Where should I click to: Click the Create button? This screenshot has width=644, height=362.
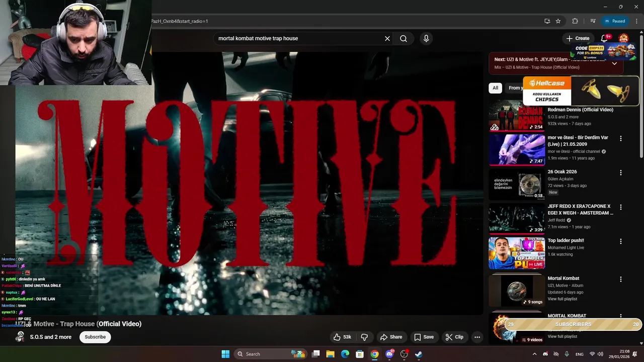pos(577,38)
